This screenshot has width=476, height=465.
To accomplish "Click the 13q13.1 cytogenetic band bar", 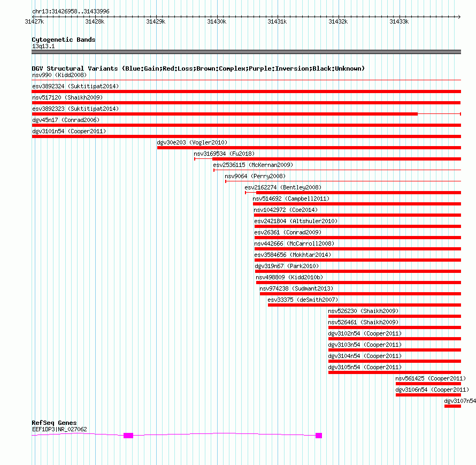I will pos(246,52).
